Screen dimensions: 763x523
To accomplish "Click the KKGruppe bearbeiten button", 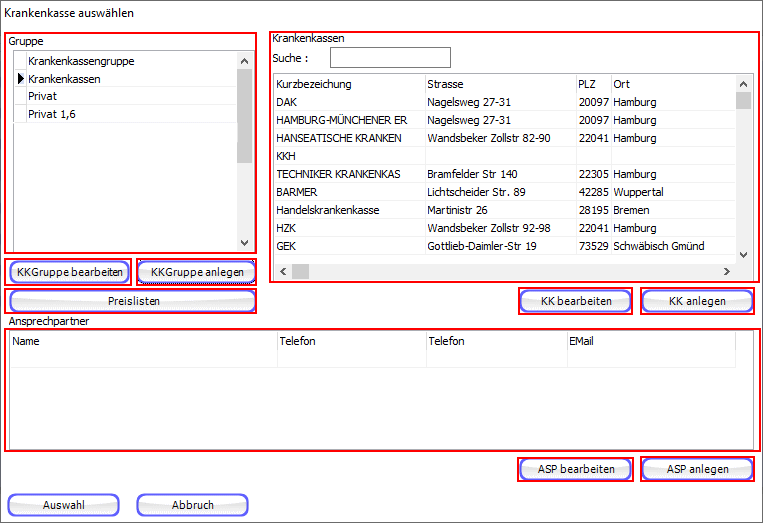I will 70,271.
